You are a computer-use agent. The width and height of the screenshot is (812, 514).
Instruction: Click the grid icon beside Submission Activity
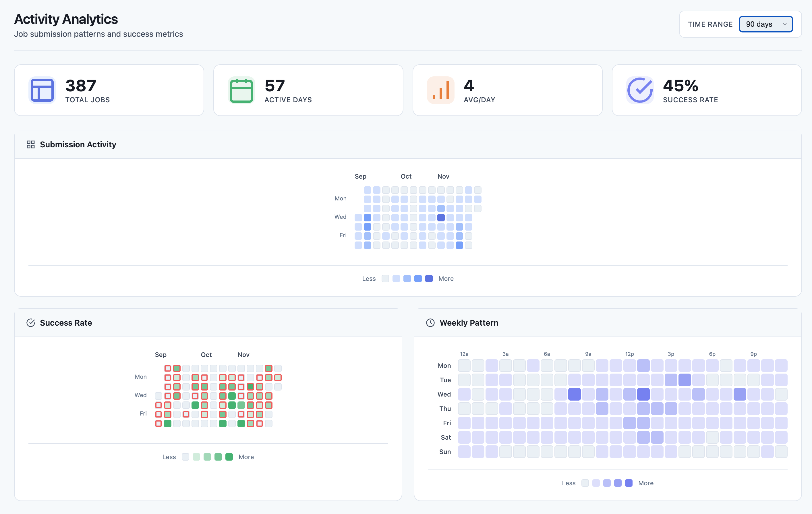click(31, 145)
